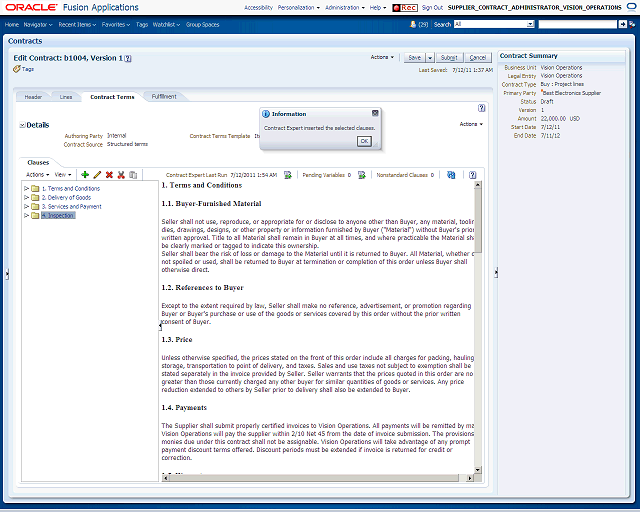Click the Tags pencil icon
The width and height of the screenshot is (640, 512).
pyautogui.click(x=17, y=69)
